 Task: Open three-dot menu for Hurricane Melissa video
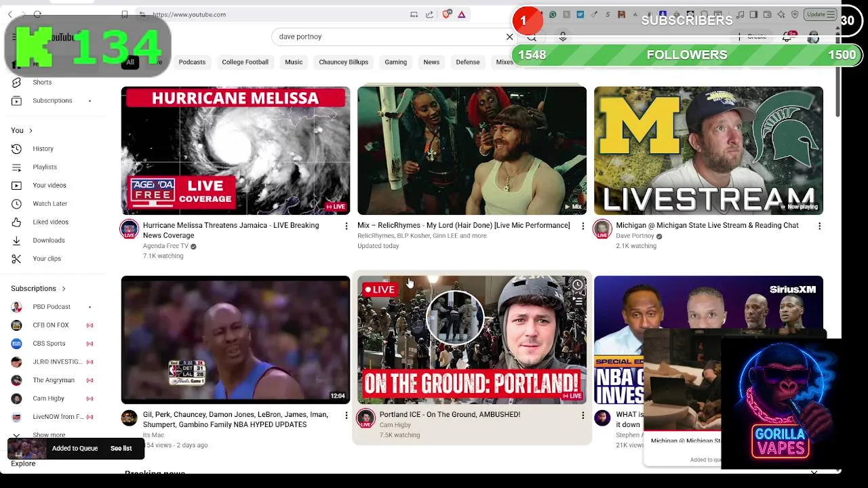[x=346, y=226]
